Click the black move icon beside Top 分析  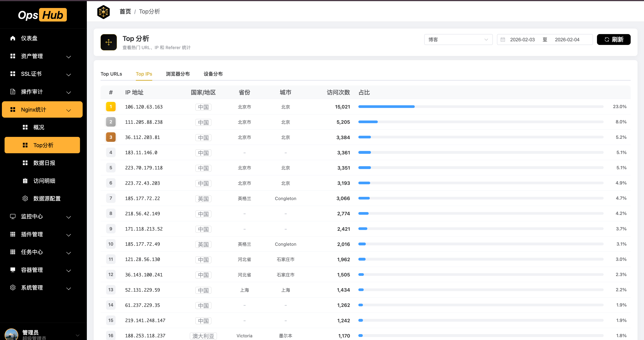coord(109,42)
